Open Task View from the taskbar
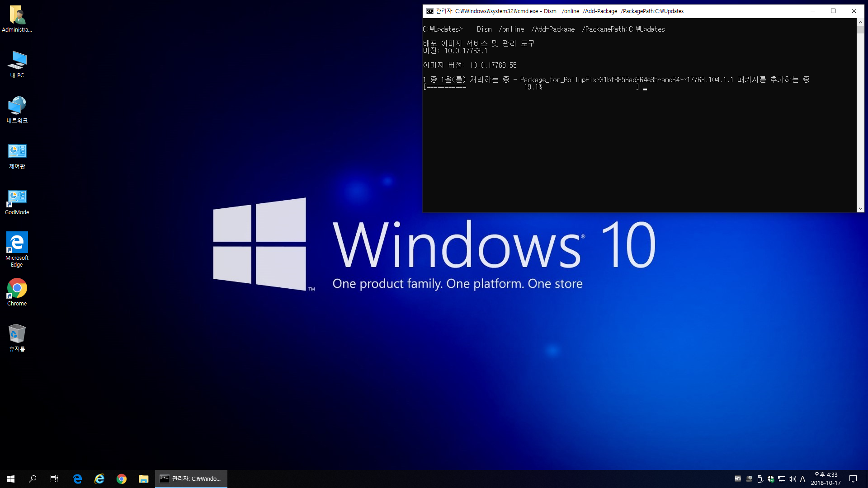 point(54,479)
